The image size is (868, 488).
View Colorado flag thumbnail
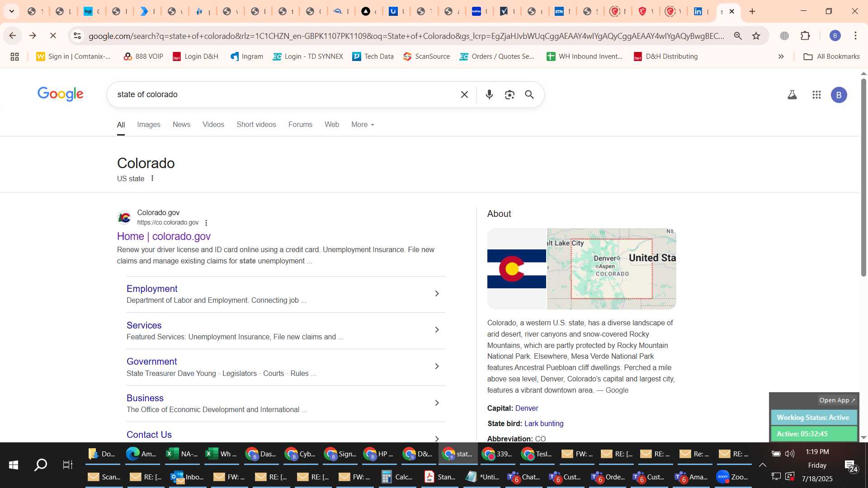[x=517, y=269]
